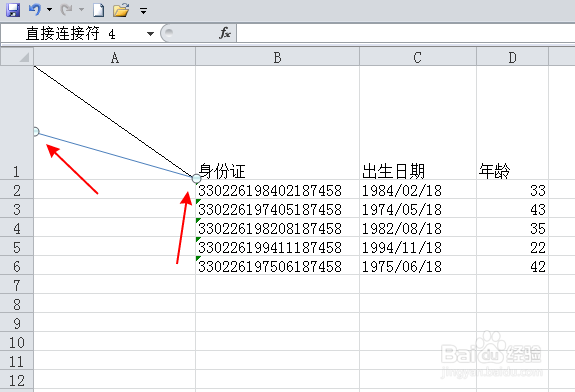Select row 9 header
This screenshot has width=575, height=392.
pyautogui.click(x=17, y=322)
